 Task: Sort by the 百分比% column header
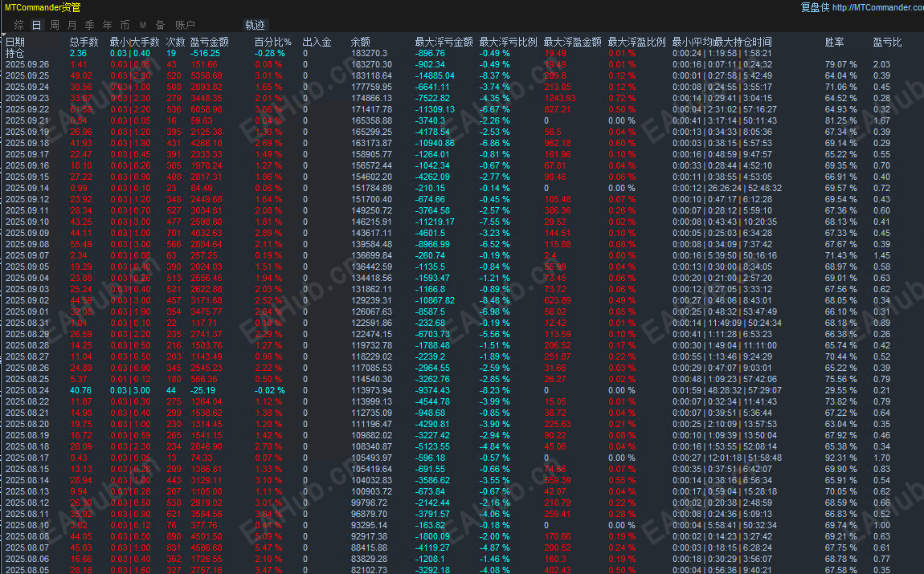[273, 42]
